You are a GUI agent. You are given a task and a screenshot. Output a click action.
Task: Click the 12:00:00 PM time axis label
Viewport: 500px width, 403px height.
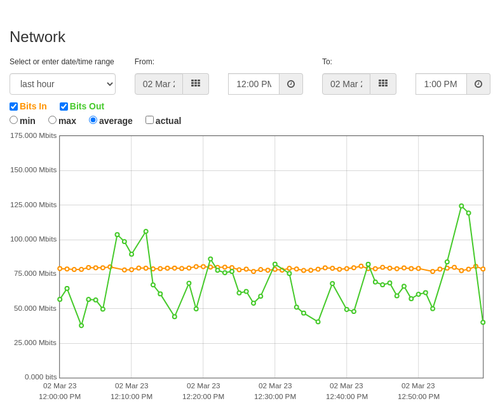coord(60,397)
